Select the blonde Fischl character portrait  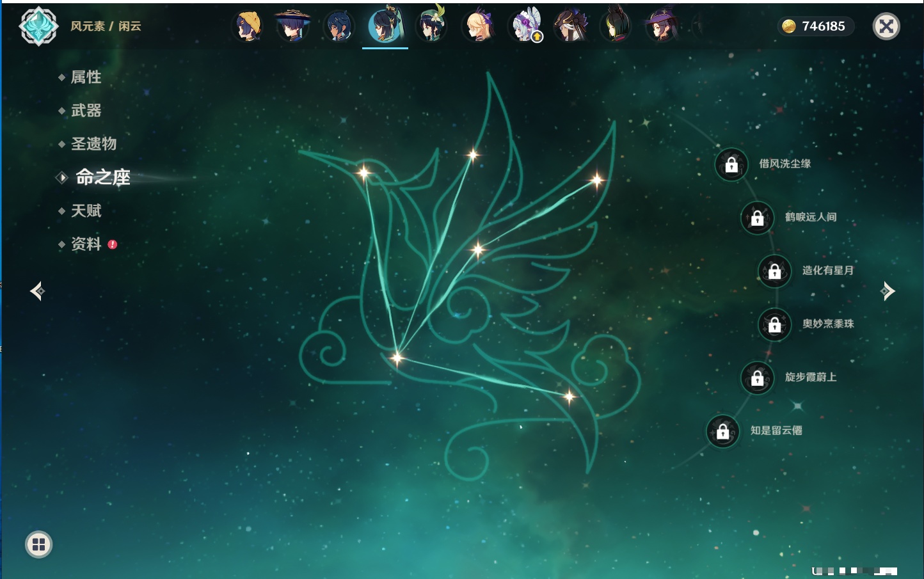click(477, 26)
